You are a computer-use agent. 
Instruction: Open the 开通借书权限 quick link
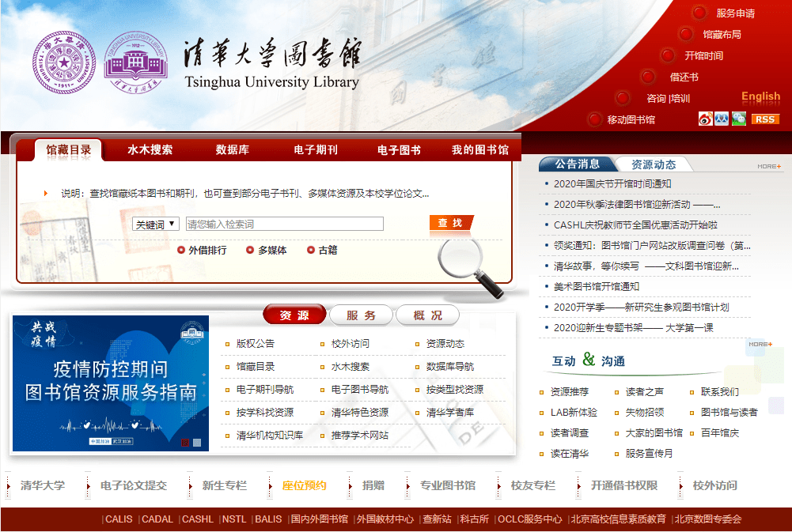pyautogui.click(x=624, y=485)
